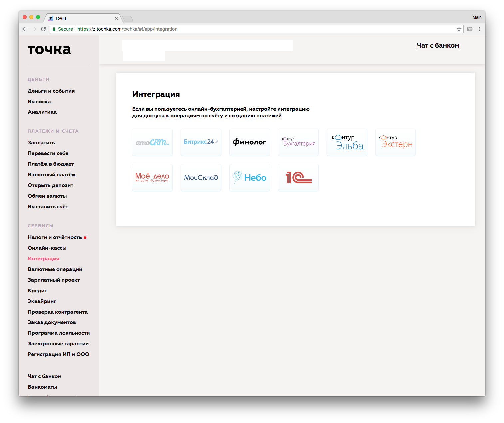Open Валютный платёж in sidebar
The image size is (504, 423).
pyautogui.click(x=52, y=175)
